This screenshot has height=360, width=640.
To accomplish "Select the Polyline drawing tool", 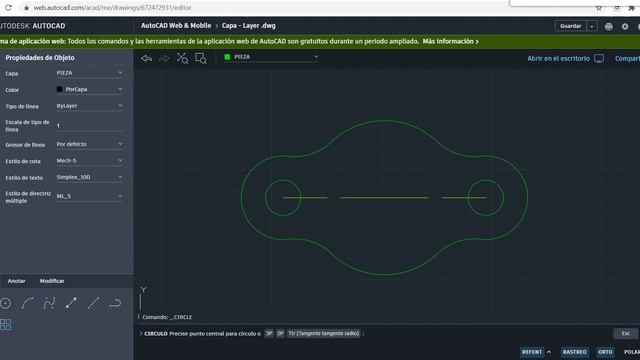I will click(116, 303).
